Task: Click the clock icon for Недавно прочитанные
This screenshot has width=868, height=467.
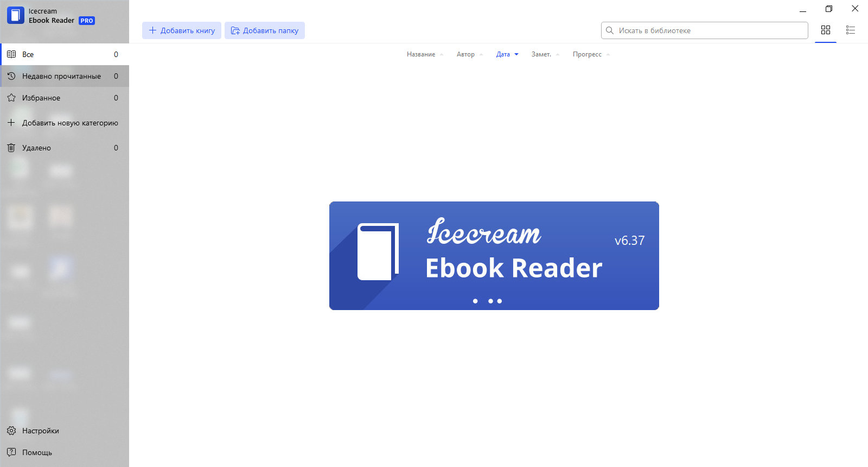Action: coord(11,76)
